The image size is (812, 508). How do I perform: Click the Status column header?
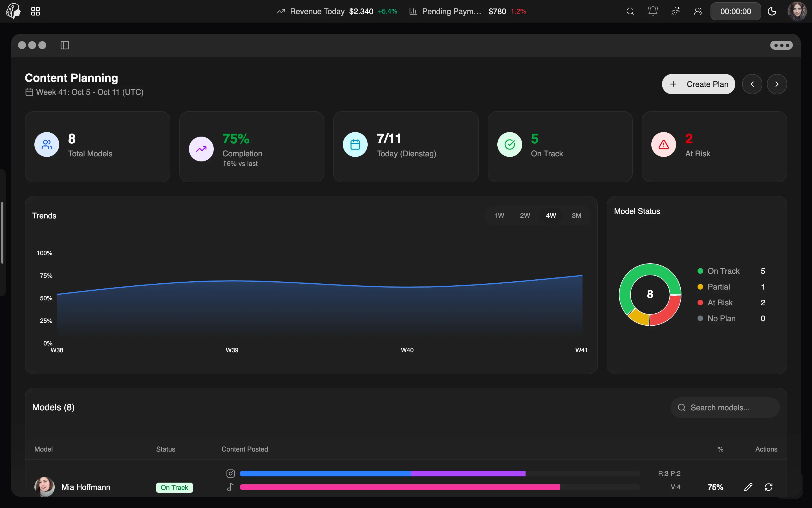[x=166, y=449]
